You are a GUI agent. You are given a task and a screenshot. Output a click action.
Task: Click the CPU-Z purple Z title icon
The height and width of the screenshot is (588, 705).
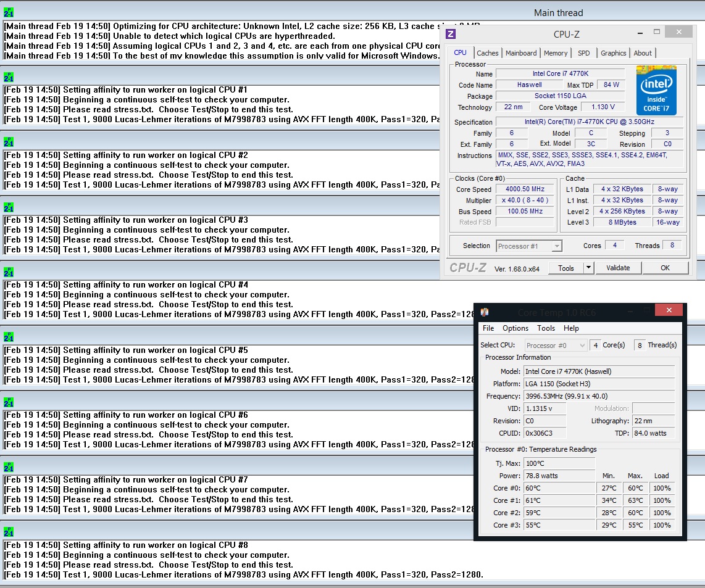click(x=451, y=34)
